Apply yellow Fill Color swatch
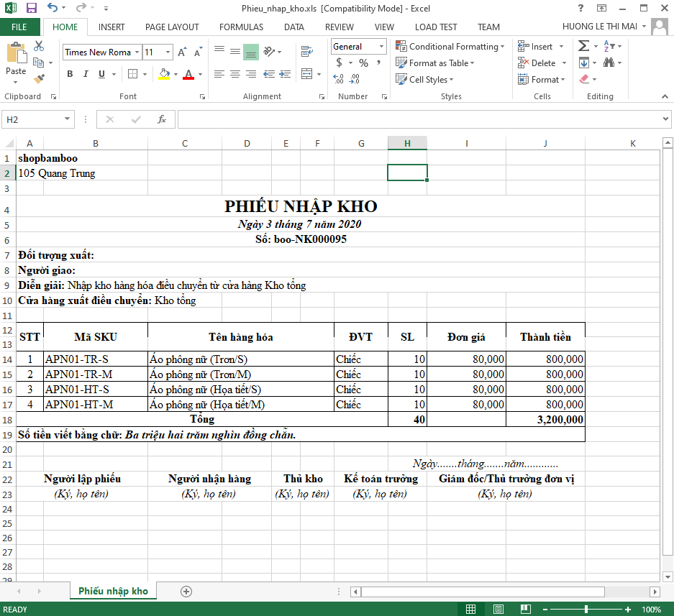Viewport: 674px width, 616px height. [164, 74]
